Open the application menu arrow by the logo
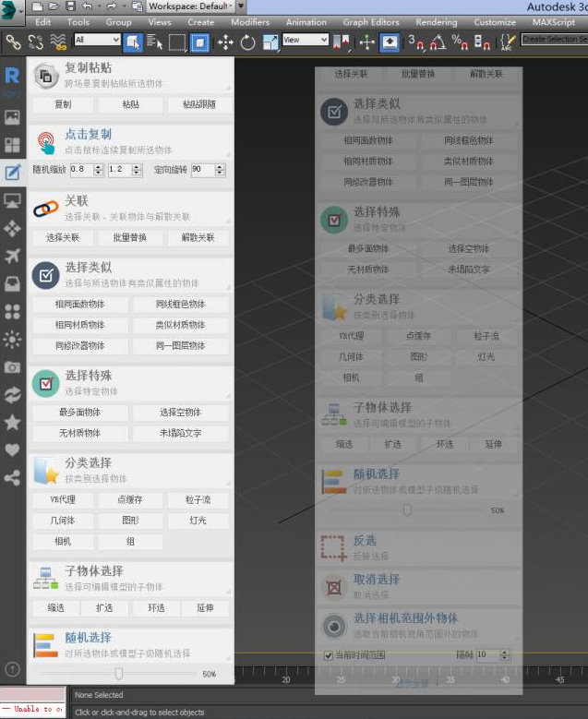This screenshot has height=719, width=588. pos(21,12)
